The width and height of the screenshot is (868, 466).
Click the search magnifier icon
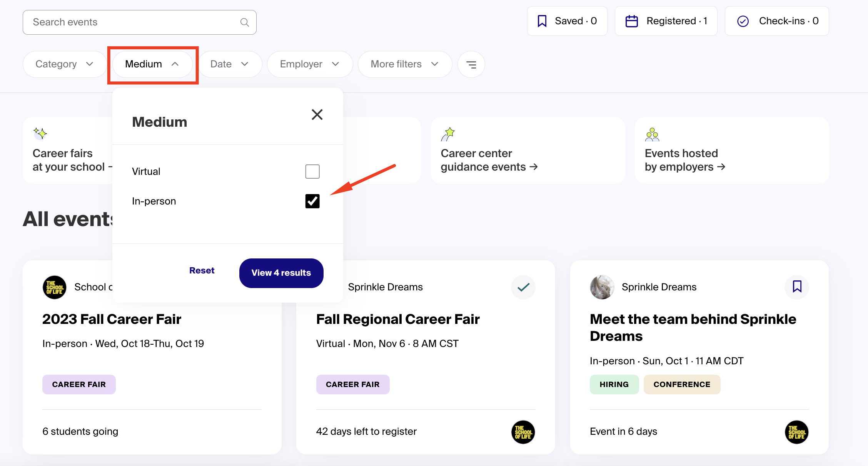(244, 22)
